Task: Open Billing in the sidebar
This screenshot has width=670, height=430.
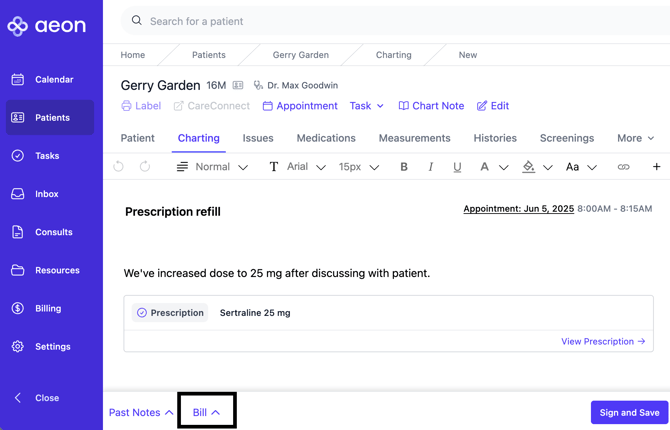Action: [x=48, y=309]
